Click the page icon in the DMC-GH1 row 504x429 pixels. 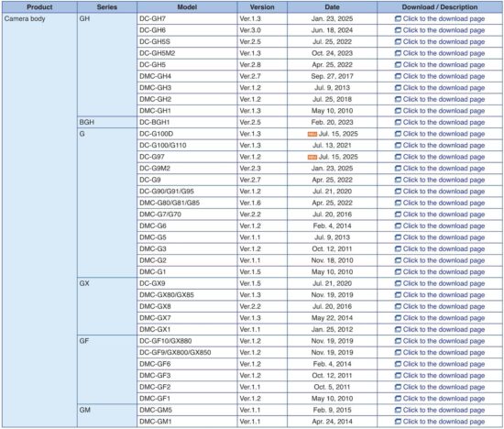pyautogui.click(x=398, y=111)
